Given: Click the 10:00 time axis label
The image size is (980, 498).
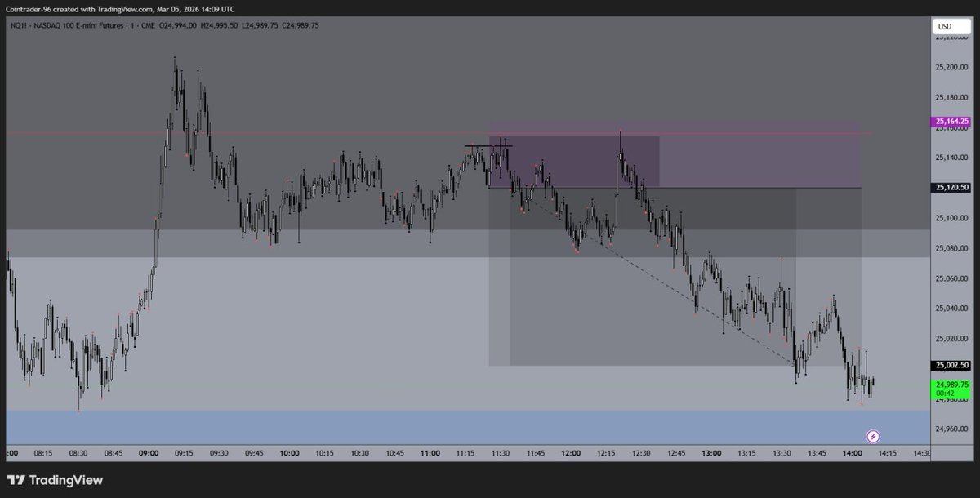Looking at the screenshot, I should (x=290, y=453).
